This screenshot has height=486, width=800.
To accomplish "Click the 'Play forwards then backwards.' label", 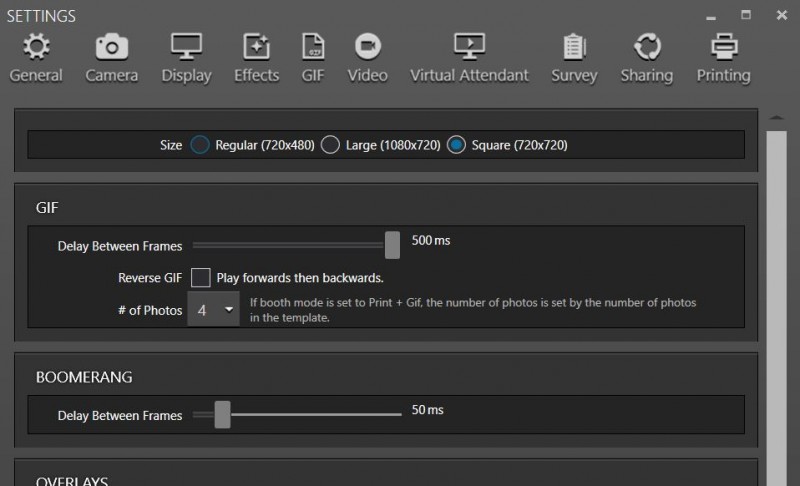I will [x=300, y=278].
